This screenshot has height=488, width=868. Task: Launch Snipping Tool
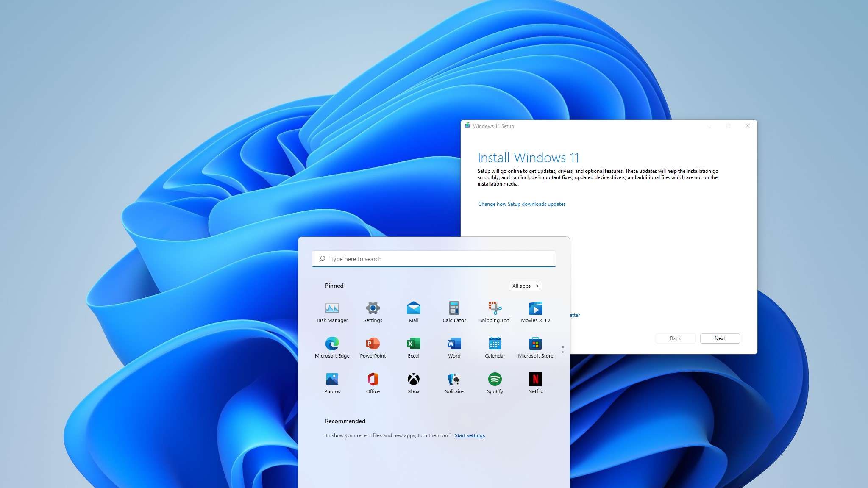pyautogui.click(x=495, y=312)
